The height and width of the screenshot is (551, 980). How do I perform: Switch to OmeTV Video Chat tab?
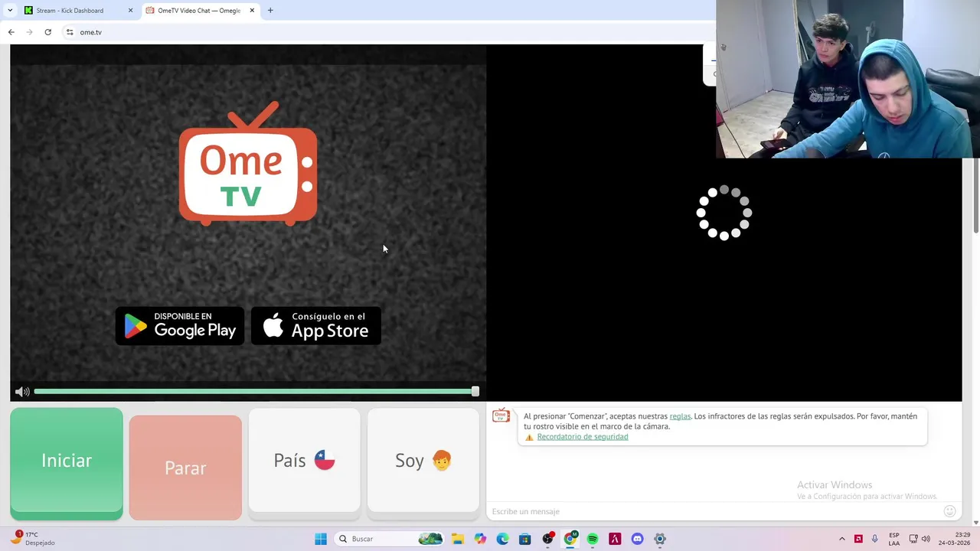[x=201, y=11]
